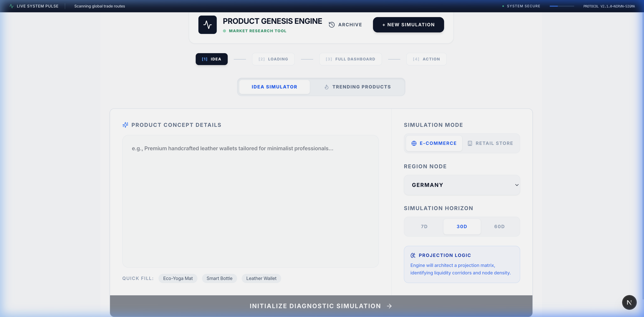Click the Next.js N badge icon
Viewport: 644px width, 317px height.
(629, 302)
